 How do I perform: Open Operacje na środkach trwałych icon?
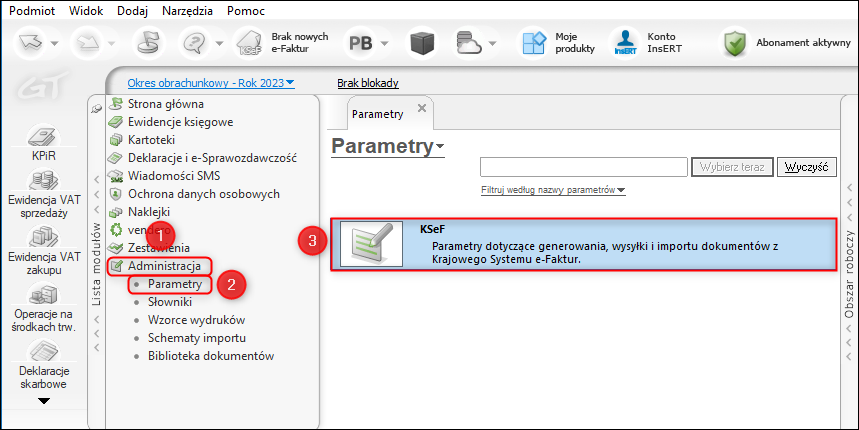[43, 295]
